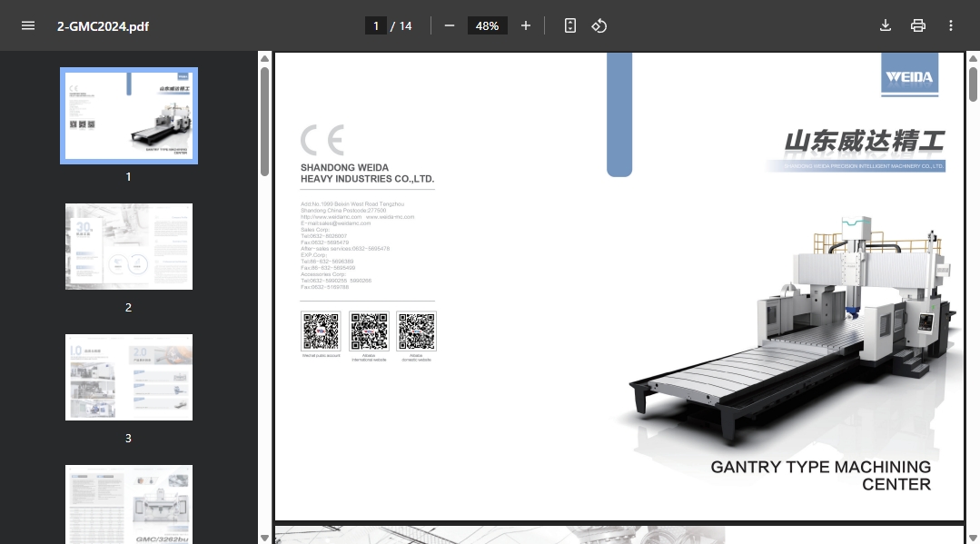Open page 2 thumbnail
This screenshot has height=544, width=980.
coord(129,246)
